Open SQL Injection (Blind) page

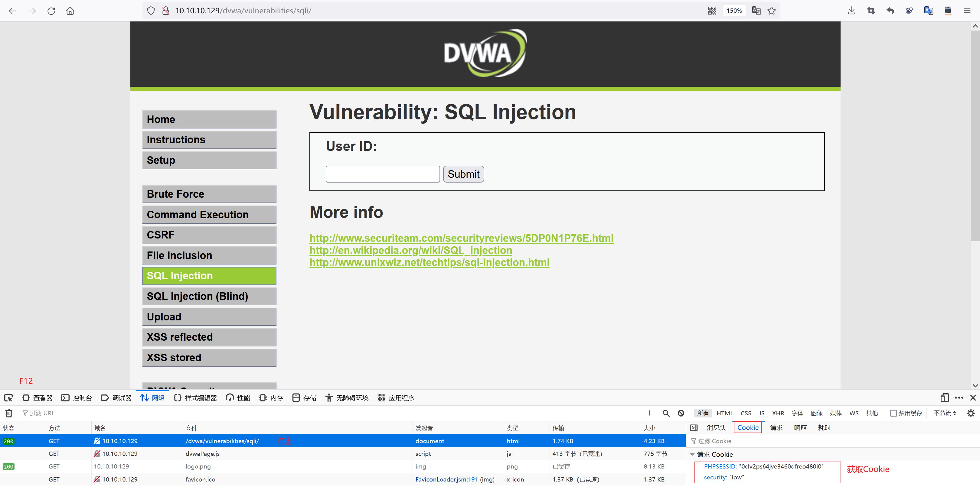coord(209,297)
